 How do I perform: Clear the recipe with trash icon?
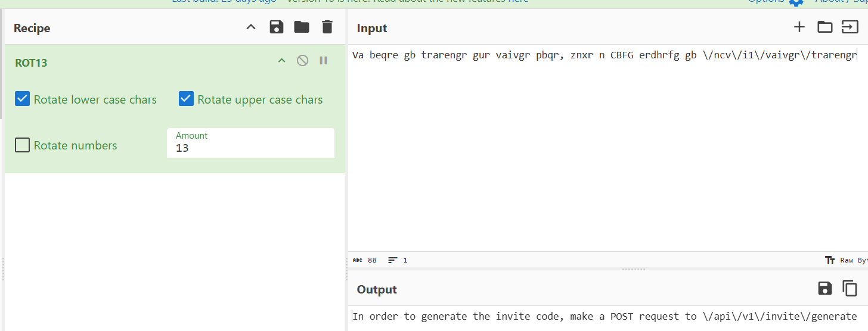(327, 27)
